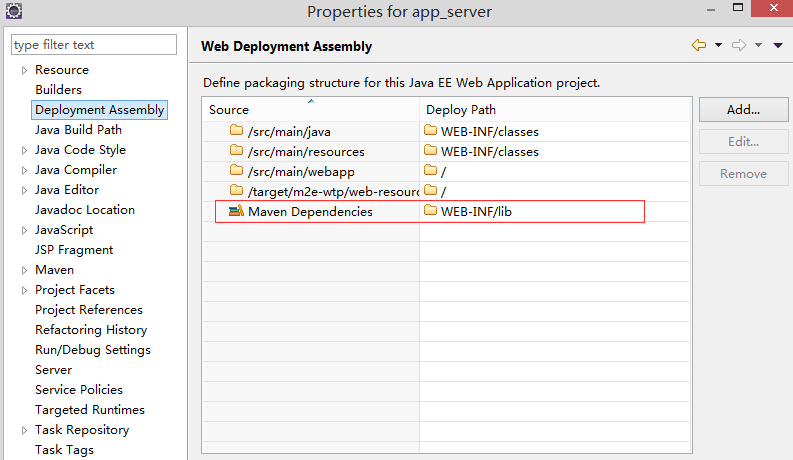Click folder icon of /src/main/java source
The width and height of the screenshot is (793, 460).
point(236,131)
